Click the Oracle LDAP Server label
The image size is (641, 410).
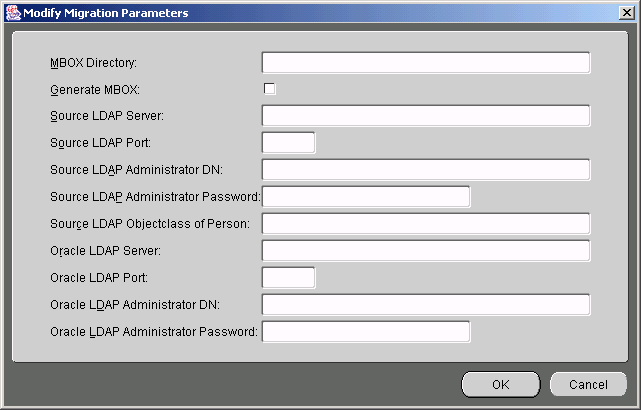105,251
